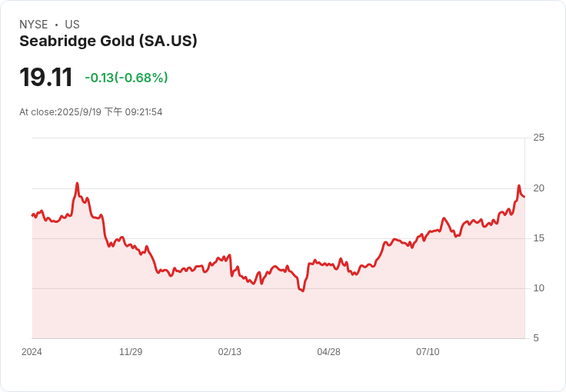Click the 25 y-axis price label
Image resolution: width=566 pixels, height=392 pixels.
(539, 138)
